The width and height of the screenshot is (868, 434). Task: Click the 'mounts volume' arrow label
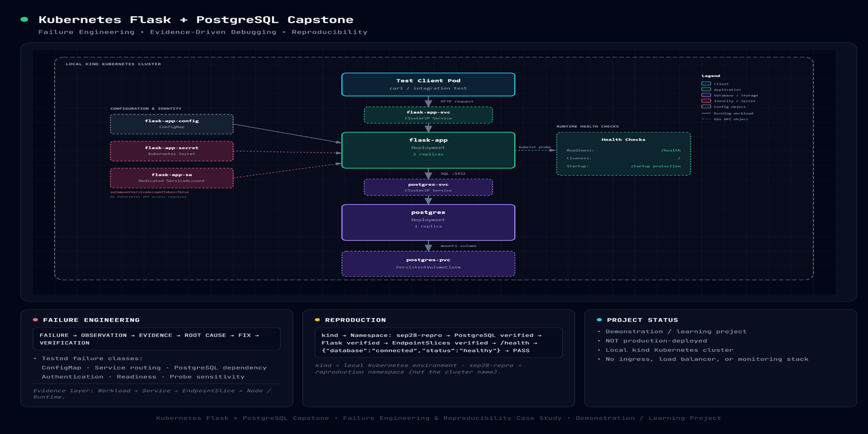click(x=458, y=245)
